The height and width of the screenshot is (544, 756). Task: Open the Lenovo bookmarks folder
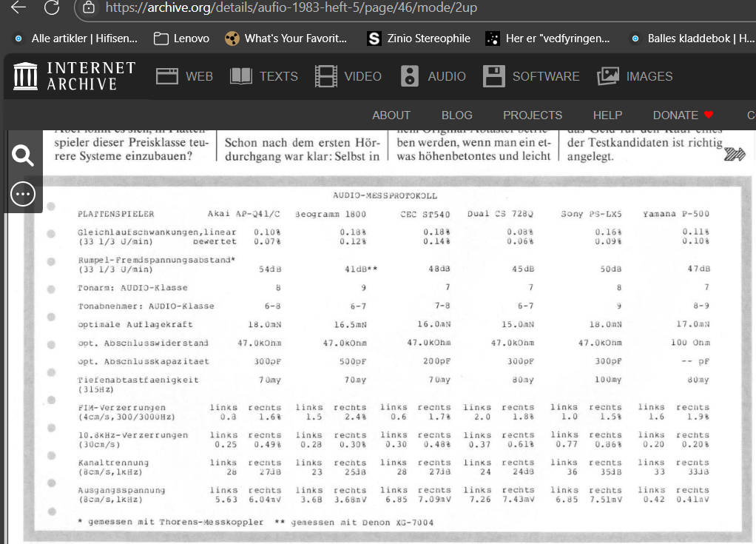[x=181, y=38]
